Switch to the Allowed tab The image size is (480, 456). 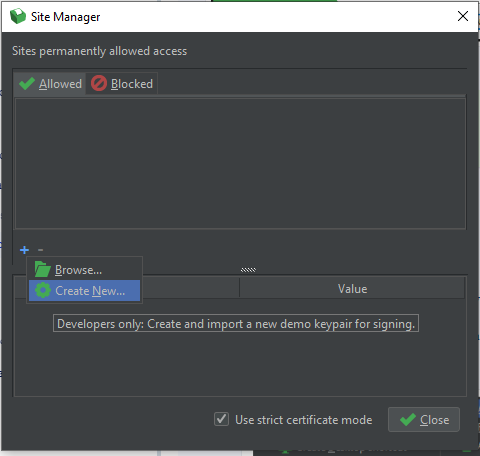coord(50,83)
